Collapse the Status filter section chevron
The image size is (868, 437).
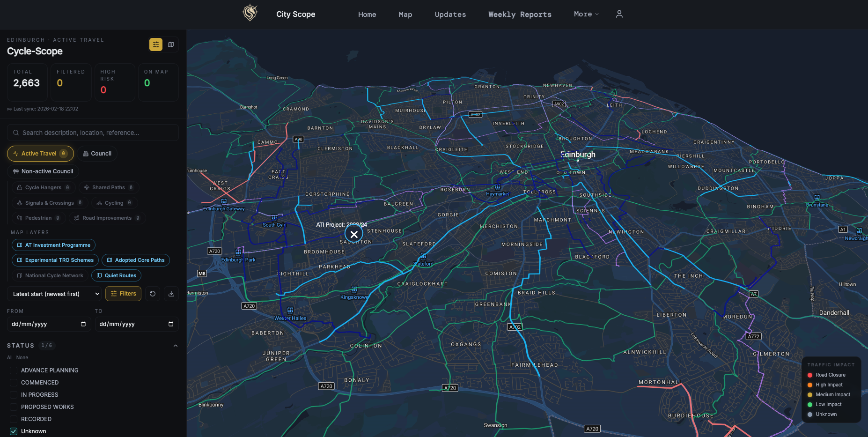point(176,346)
